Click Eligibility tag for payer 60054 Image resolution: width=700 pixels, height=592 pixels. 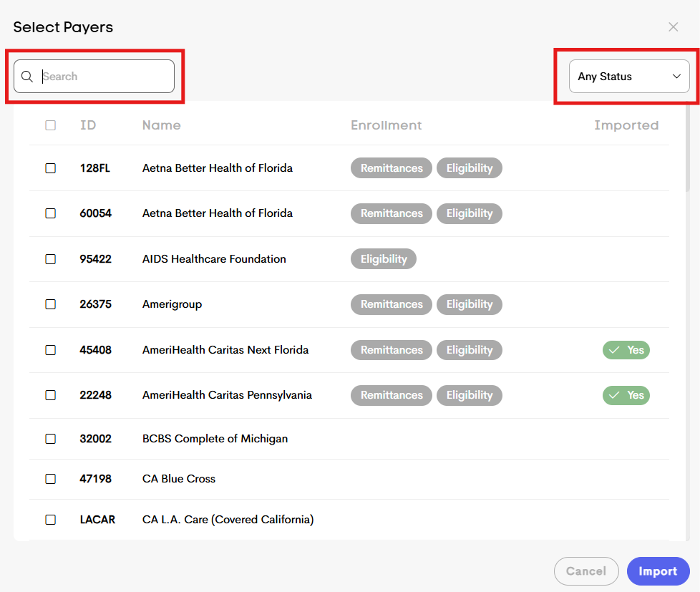tap(470, 213)
